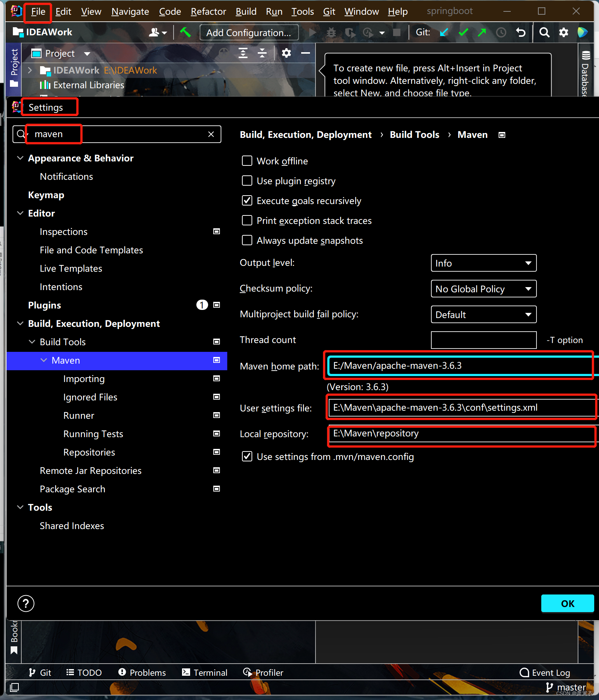Screen dimensions: 599x700
Task: Expand IDEAWork project tree node
Action: (x=30, y=70)
